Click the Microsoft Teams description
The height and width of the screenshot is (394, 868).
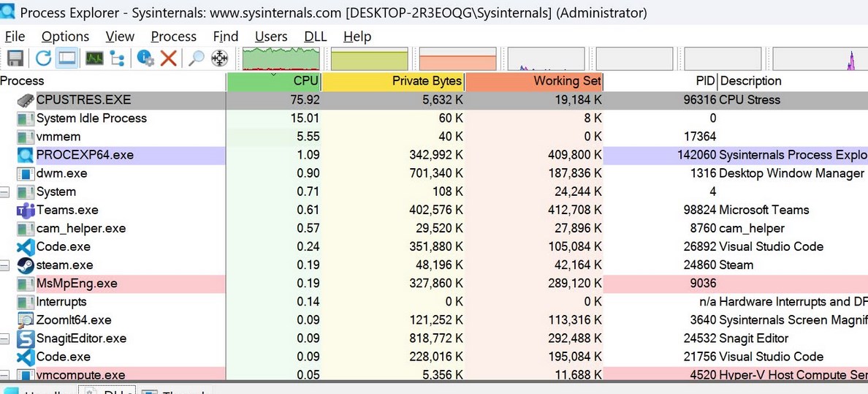(764, 210)
